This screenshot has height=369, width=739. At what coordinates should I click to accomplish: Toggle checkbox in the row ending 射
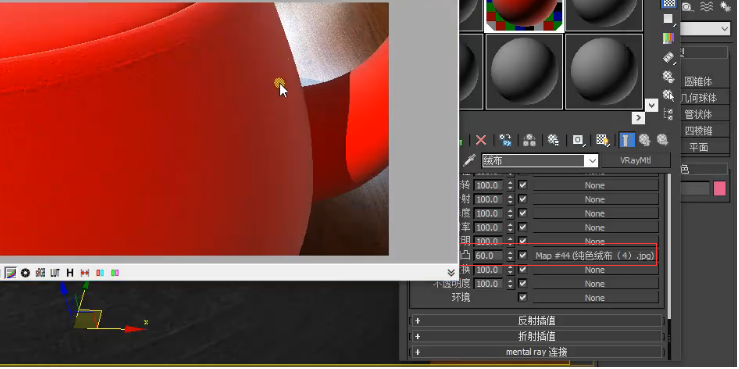tap(522, 199)
